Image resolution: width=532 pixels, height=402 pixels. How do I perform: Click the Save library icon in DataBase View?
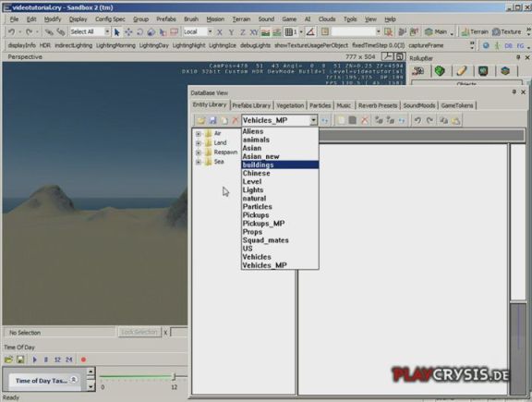(x=212, y=120)
